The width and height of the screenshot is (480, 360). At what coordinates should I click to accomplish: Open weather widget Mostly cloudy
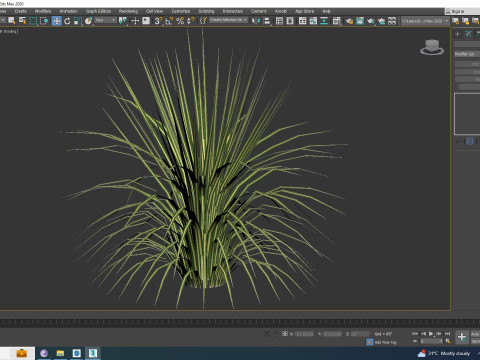tap(443, 353)
